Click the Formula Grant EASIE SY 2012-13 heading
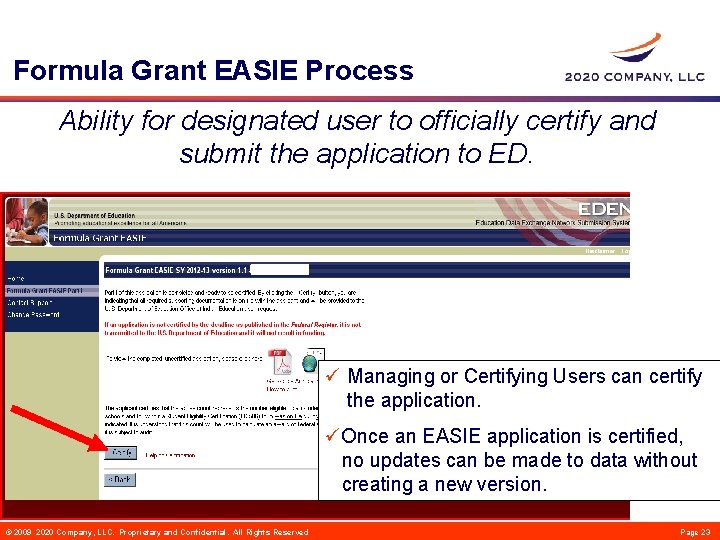 click(177, 270)
